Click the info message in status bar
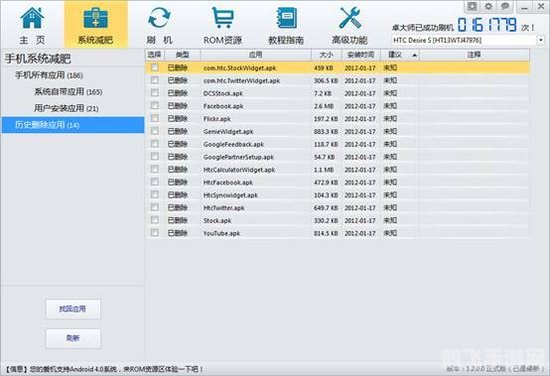The width and height of the screenshot is (550, 376). tap(104, 369)
